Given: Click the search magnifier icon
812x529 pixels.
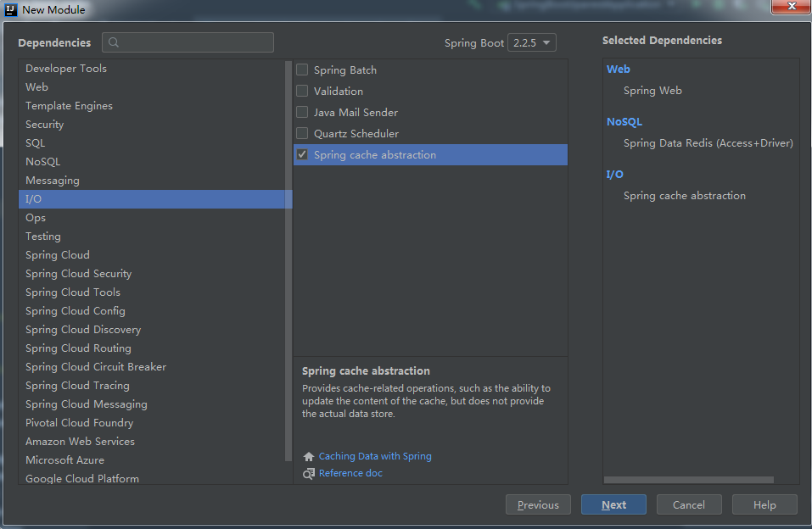Looking at the screenshot, I should pos(114,42).
